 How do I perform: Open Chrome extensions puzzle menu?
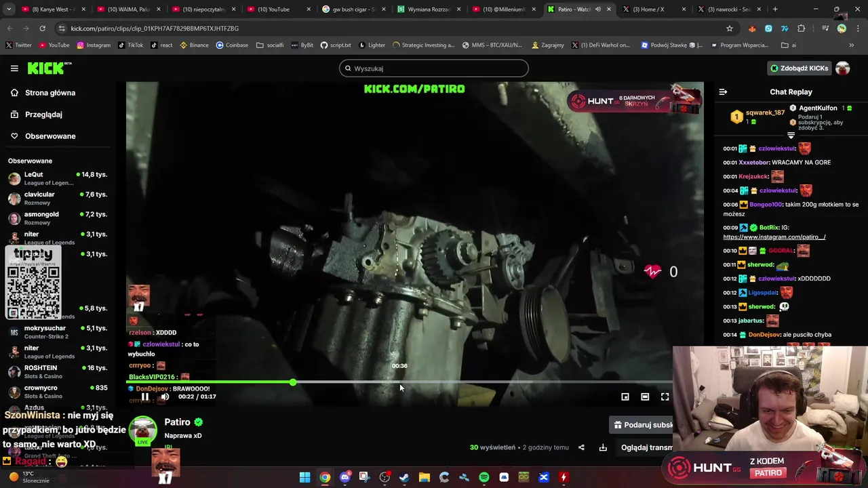(802, 28)
